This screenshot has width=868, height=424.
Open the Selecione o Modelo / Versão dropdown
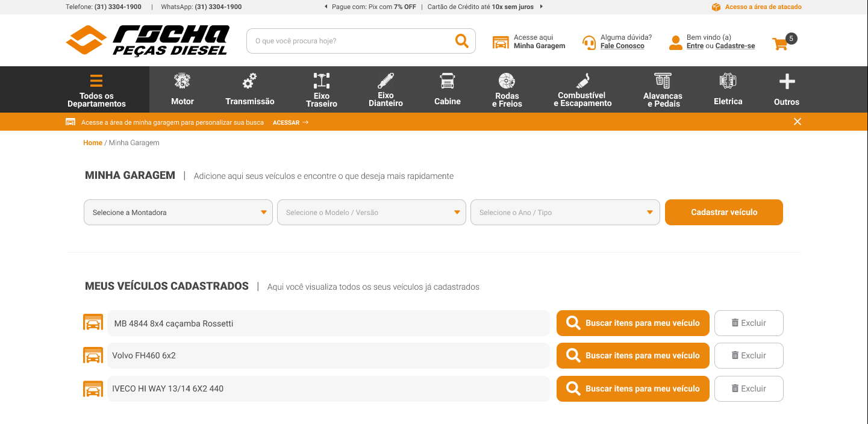[372, 213]
